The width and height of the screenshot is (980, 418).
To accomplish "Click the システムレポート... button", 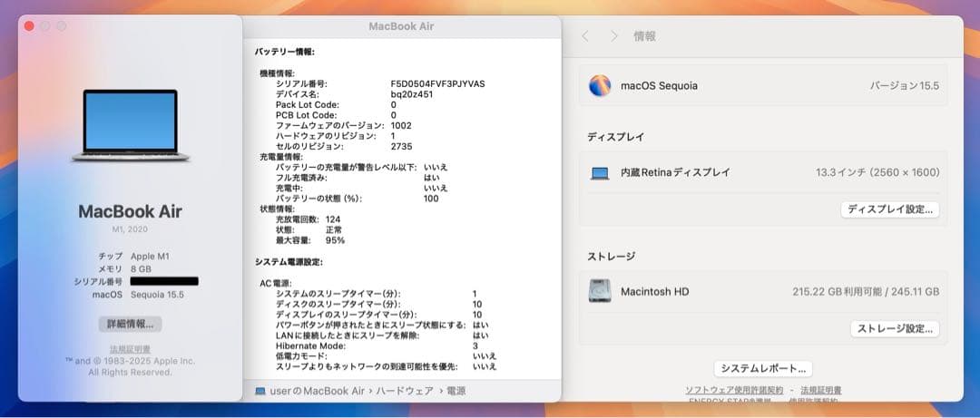I will [763, 368].
